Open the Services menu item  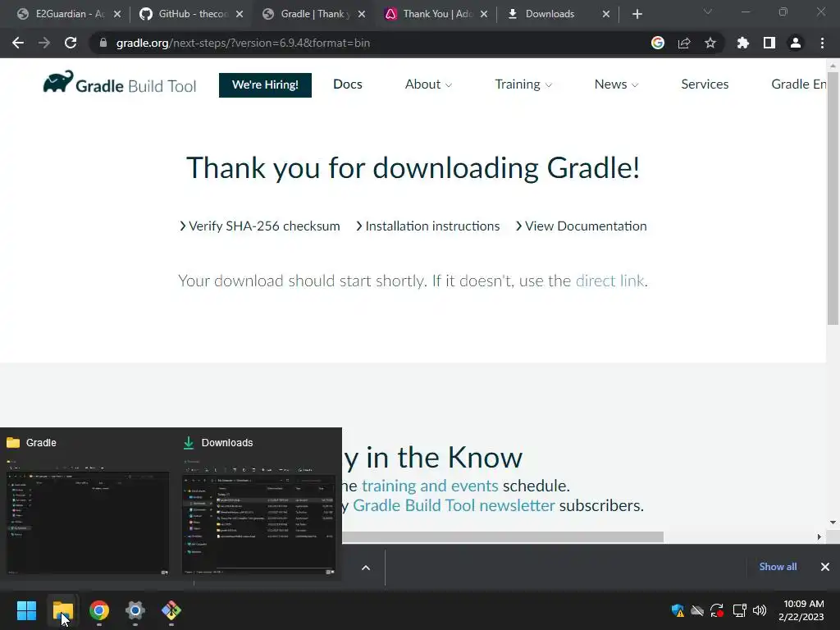coord(705,84)
